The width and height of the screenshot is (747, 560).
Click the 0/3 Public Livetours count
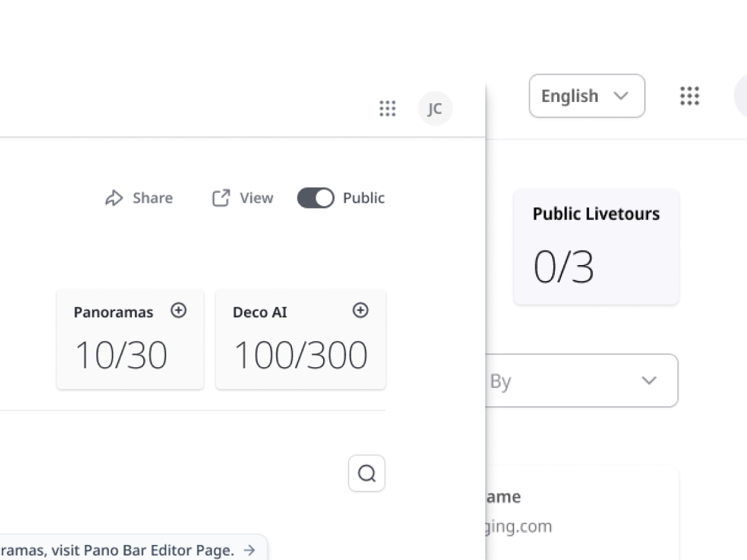(x=563, y=267)
